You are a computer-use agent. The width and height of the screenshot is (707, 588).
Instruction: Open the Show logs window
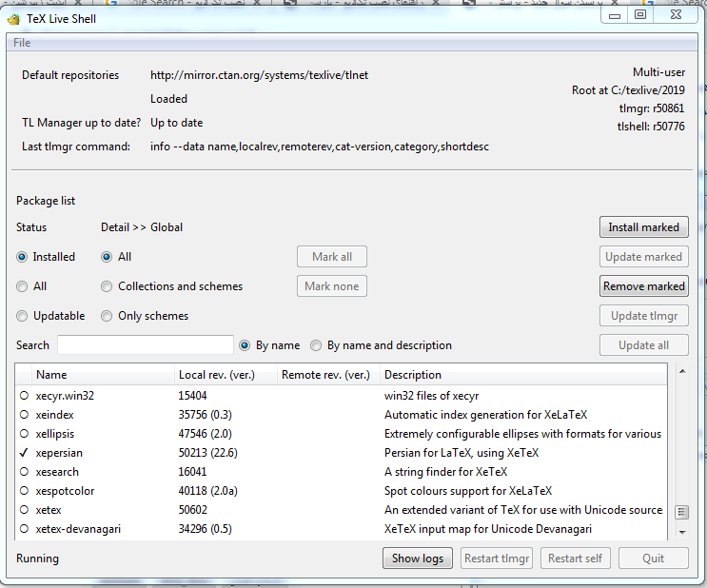pos(418,559)
